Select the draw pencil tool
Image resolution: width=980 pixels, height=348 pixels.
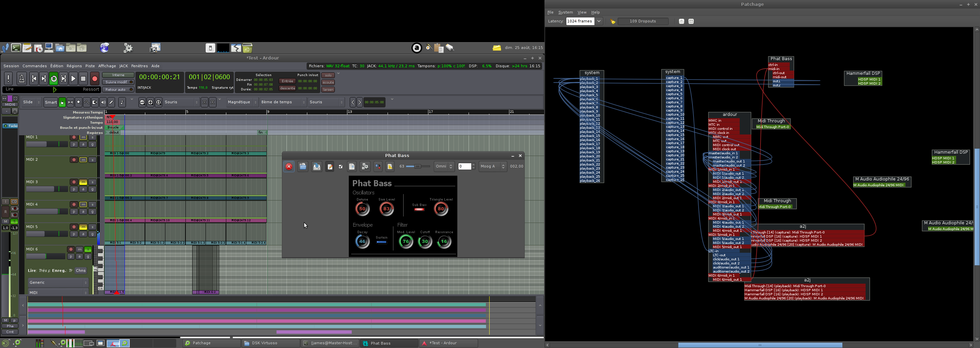coord(112,102)
